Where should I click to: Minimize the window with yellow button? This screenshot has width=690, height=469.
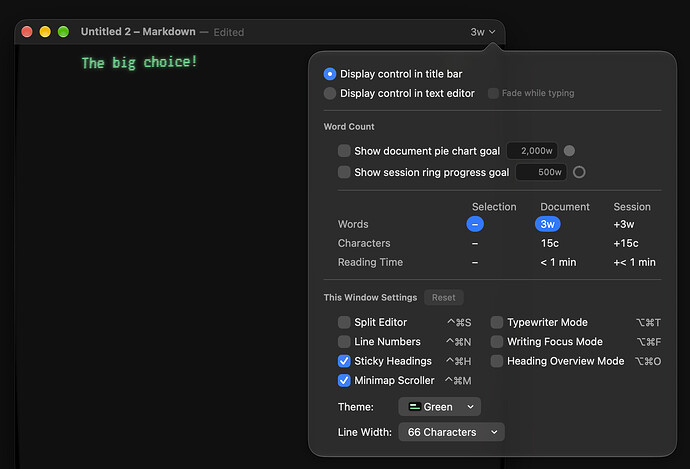point(45,32)
